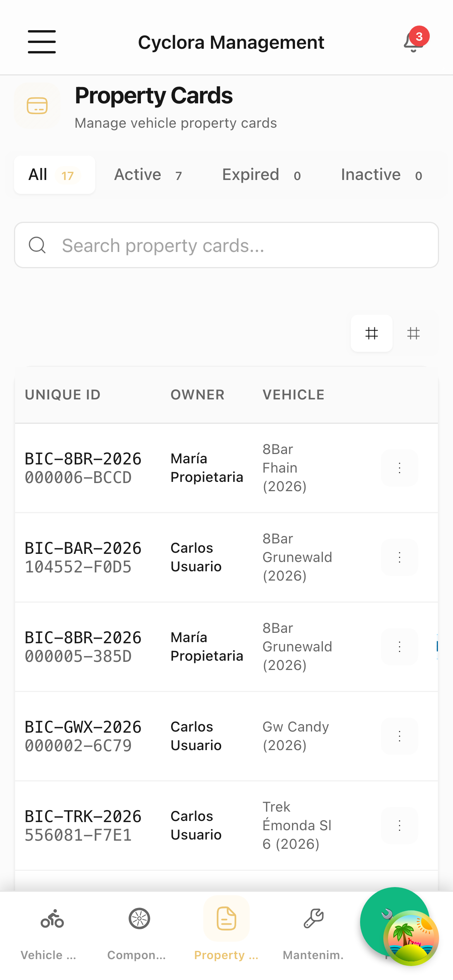Go to Vehicle tab bicycle icon

(52, 919)
